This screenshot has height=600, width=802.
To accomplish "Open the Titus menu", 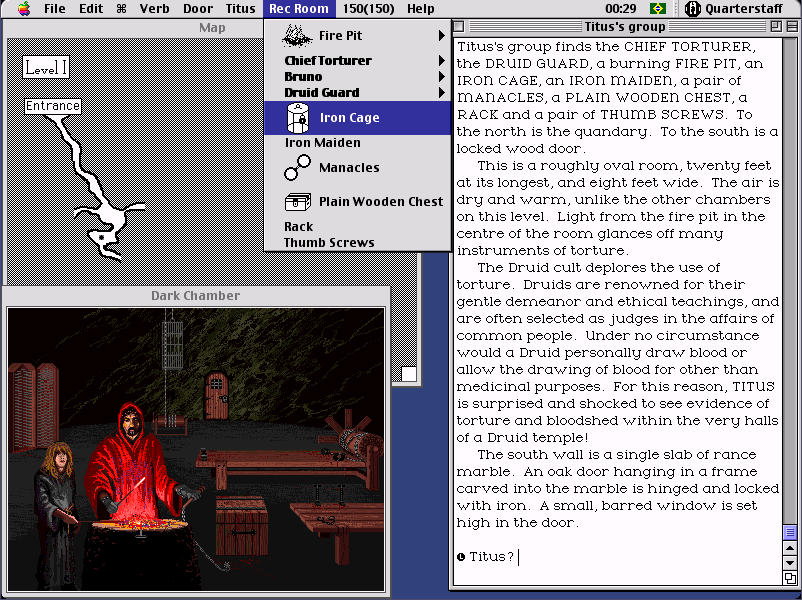I will [240, 9].
